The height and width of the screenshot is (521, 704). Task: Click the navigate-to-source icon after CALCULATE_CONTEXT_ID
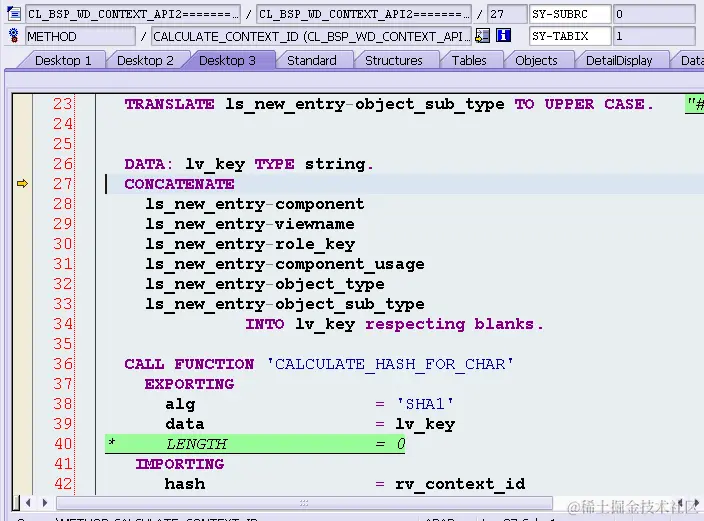click(482, 35)
